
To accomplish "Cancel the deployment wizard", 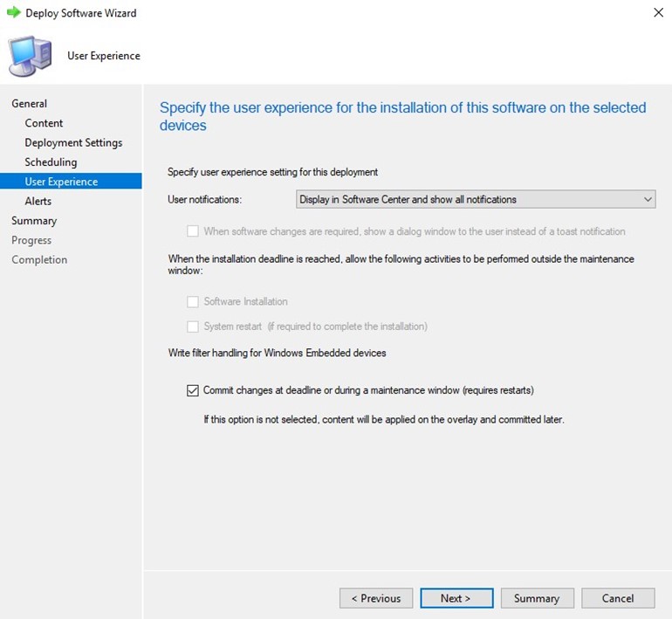I will pyautogui.click(x=618, y=598).
